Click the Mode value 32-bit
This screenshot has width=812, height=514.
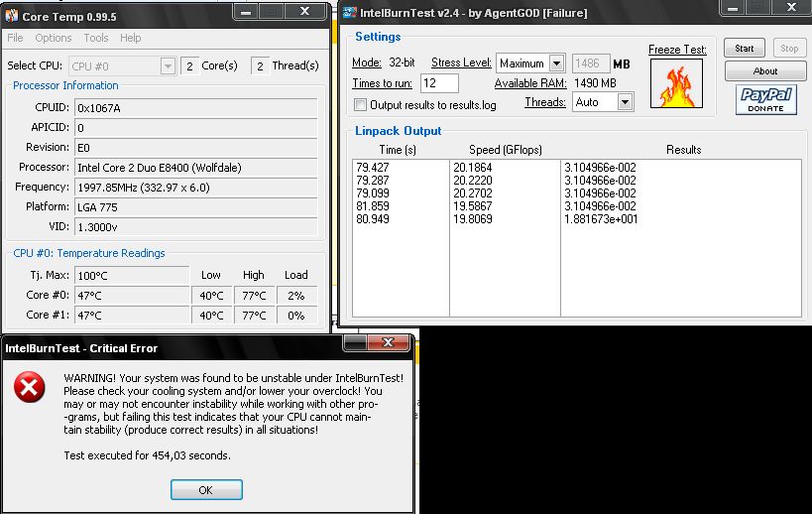[402, 63]
